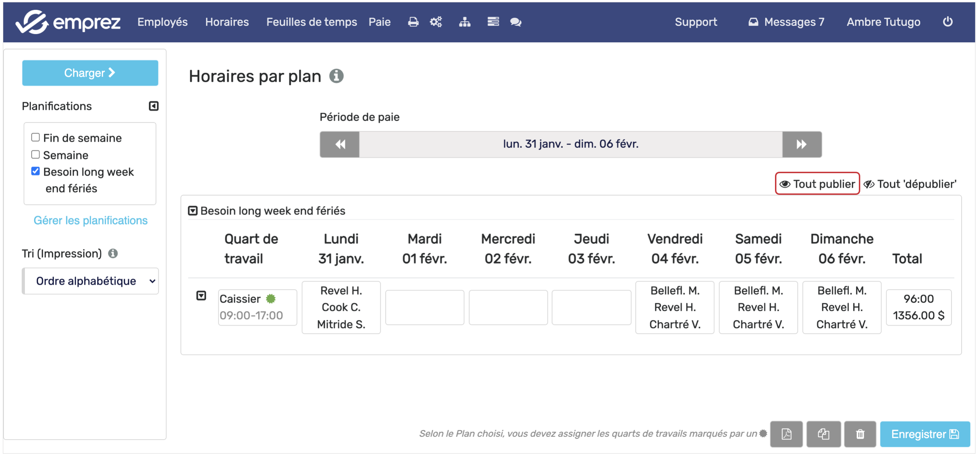Export schedule with PDF icon button
Image resolution: width=980 pixels, height=458 pixels.
[x=786, y=433]
